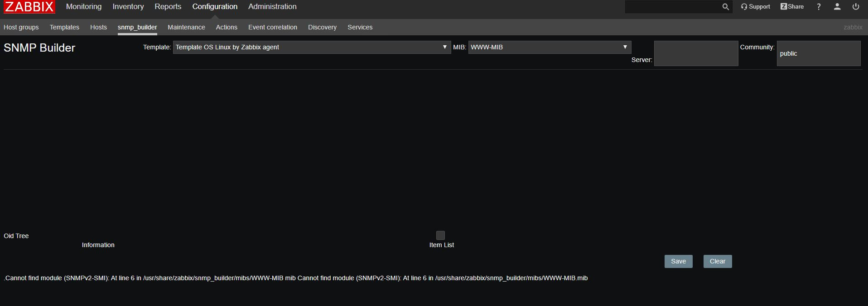Click the SNMP Builder heading
The width and height of the screenshot is (868, 306).
[39, 48]
